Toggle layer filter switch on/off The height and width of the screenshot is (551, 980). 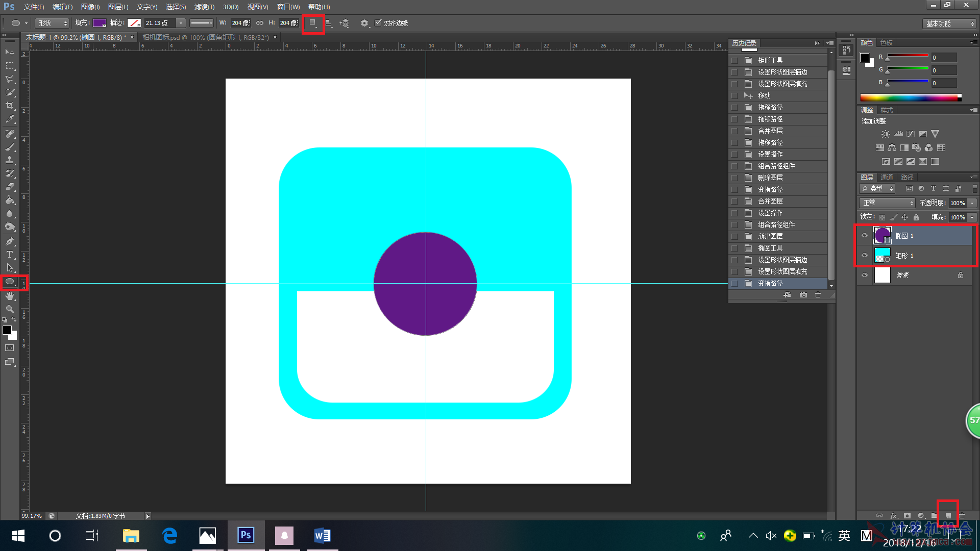(x=975, y=188)
